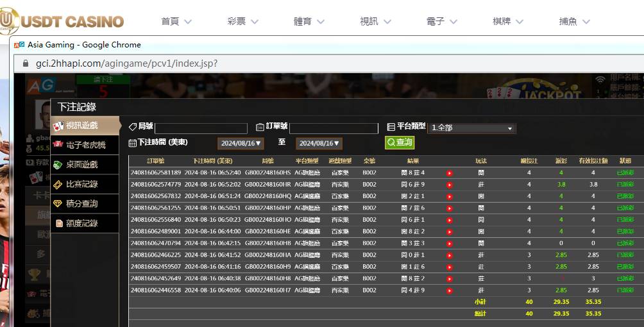
Task: Open the 首頁 navigation dropdown
Action: pyautogui.click(x=176, y=21)
